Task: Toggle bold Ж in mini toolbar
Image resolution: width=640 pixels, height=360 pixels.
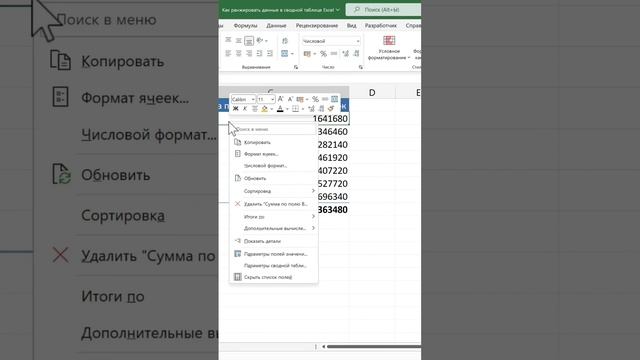Action: point(236,109)
